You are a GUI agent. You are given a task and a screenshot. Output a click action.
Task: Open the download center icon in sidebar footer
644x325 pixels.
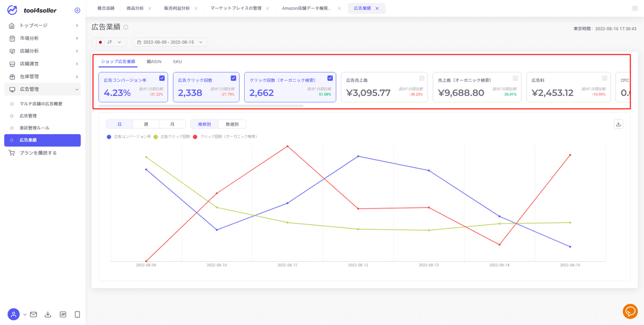[48, 314]
